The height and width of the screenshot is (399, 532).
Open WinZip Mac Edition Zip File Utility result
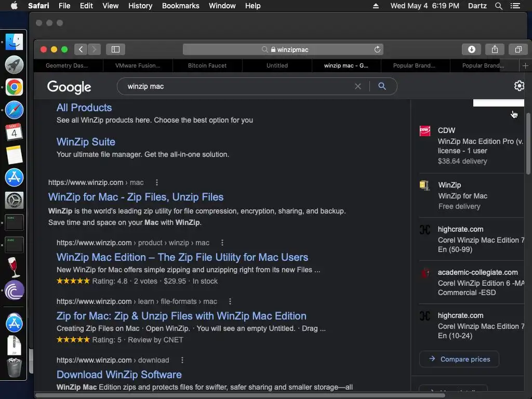(x=182, y=258)
